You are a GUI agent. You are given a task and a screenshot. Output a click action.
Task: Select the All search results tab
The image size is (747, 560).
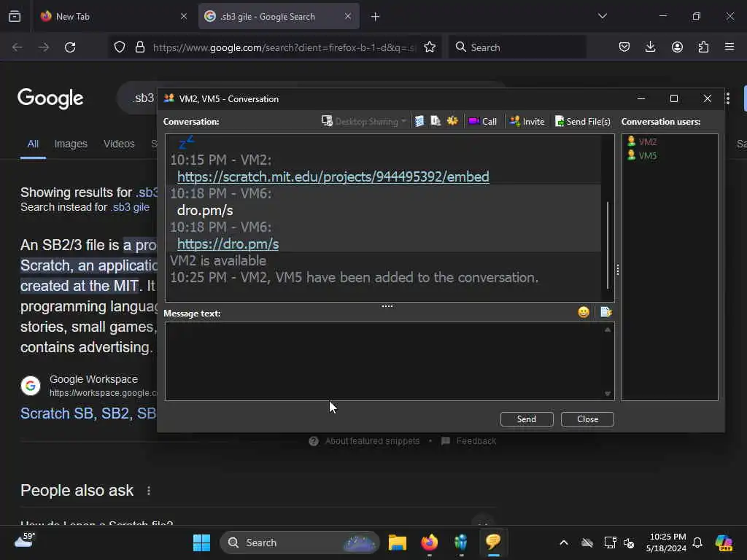pos(33,144)
